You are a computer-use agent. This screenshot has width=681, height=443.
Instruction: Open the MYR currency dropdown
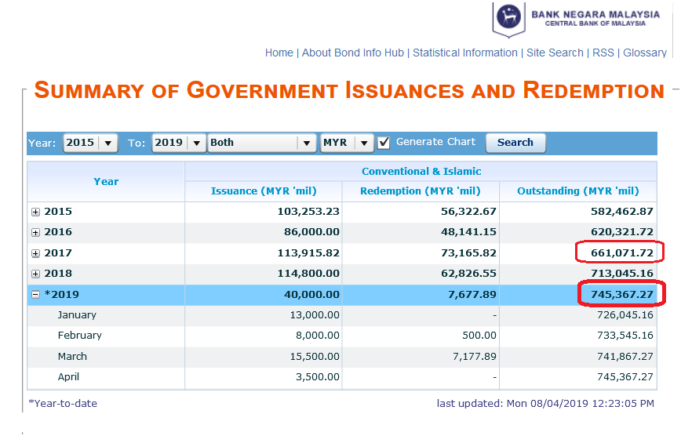[x=347, y=143]
